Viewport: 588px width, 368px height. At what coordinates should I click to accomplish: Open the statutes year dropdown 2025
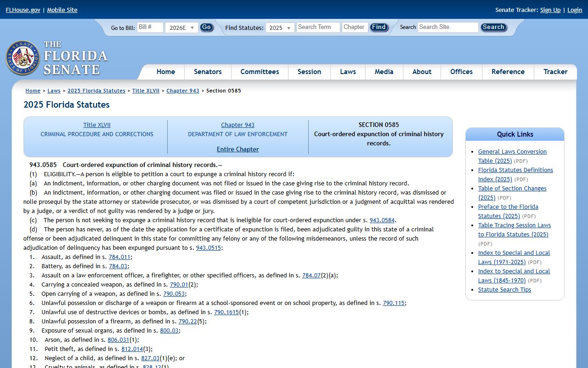[280, 28]
